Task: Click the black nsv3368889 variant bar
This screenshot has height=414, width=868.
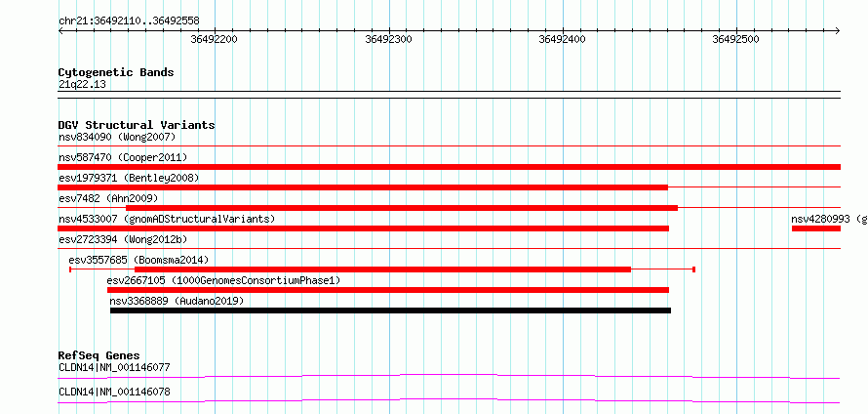Action: (390, 310)
